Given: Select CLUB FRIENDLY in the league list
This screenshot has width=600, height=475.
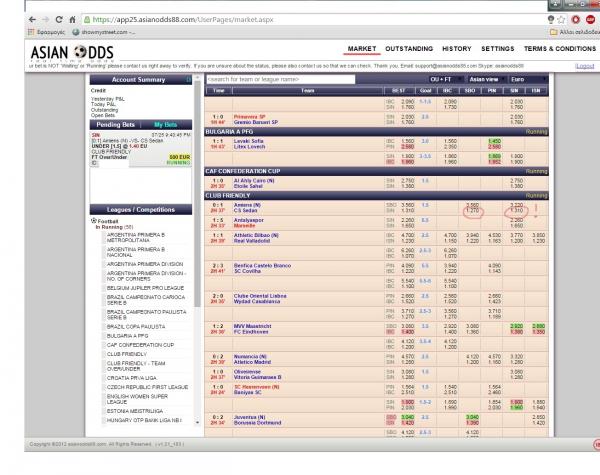Looking at the screenshot, I should click(x=127, y=354).
